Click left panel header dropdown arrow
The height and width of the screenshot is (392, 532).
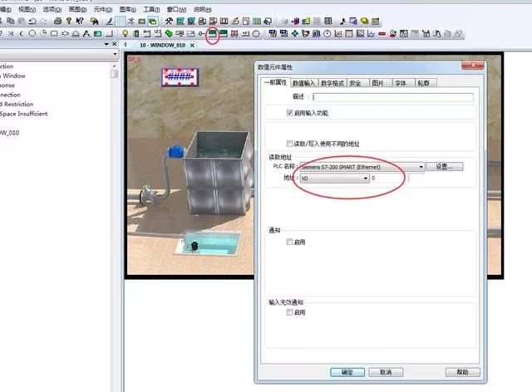[106, 44]
